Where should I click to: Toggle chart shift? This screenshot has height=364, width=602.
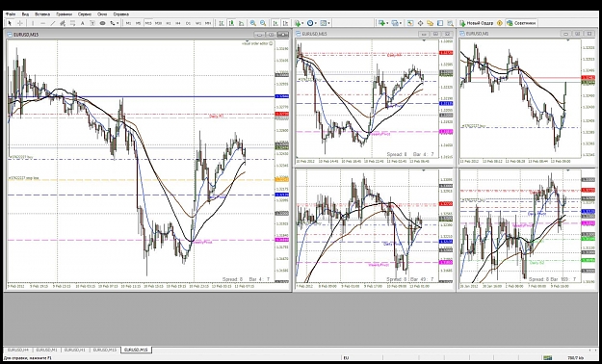point(286,23)
